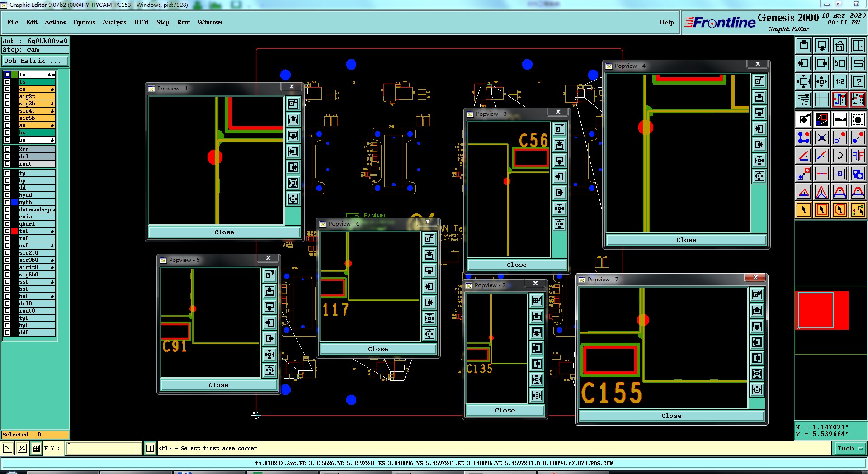868x474 pixels.
Task: Open the question mark help icon
Action: [x=858, y=81]
